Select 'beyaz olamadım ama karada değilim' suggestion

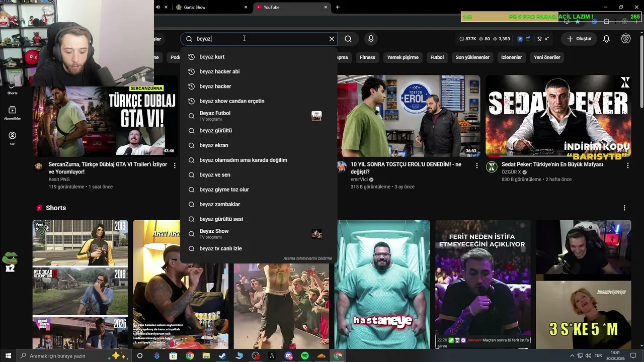(259, 160)
